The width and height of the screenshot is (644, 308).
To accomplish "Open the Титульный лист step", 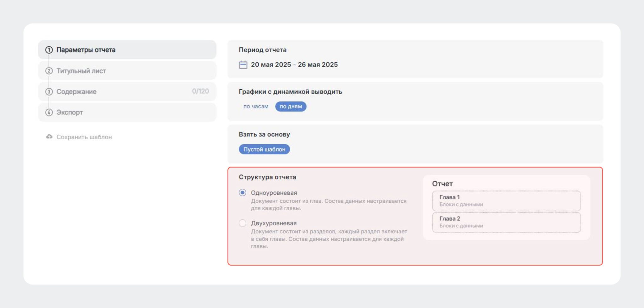I will coord(127,71).
